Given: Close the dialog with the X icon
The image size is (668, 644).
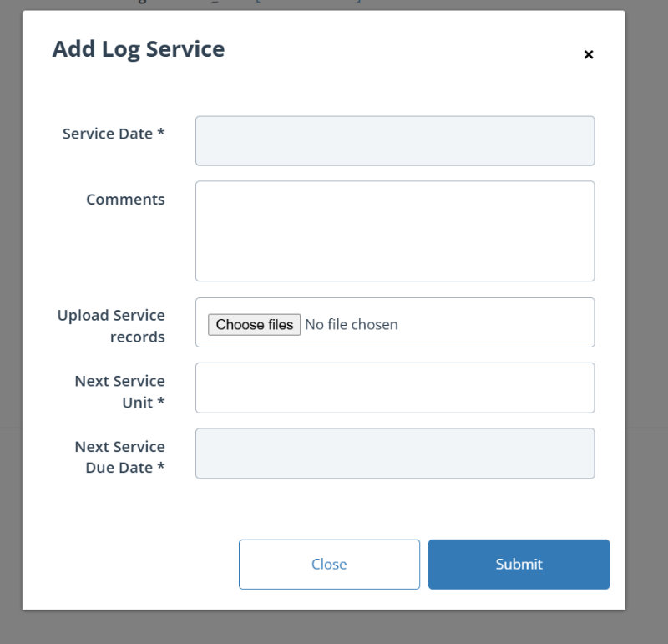Looking at the screenshot, I should 589,55.
